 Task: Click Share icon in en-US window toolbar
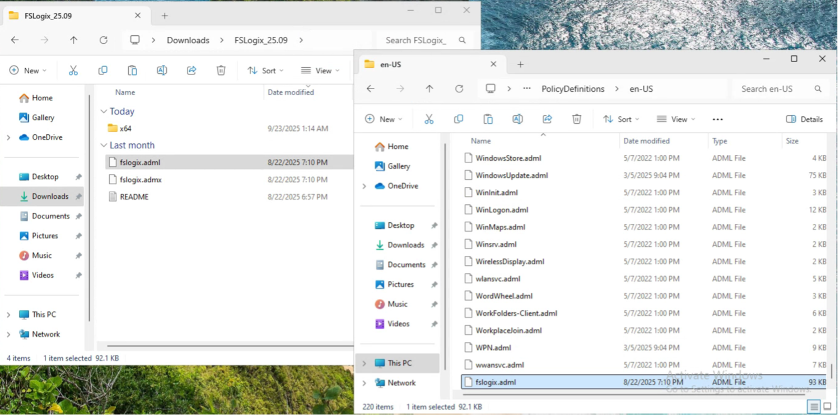pos(547,119)
